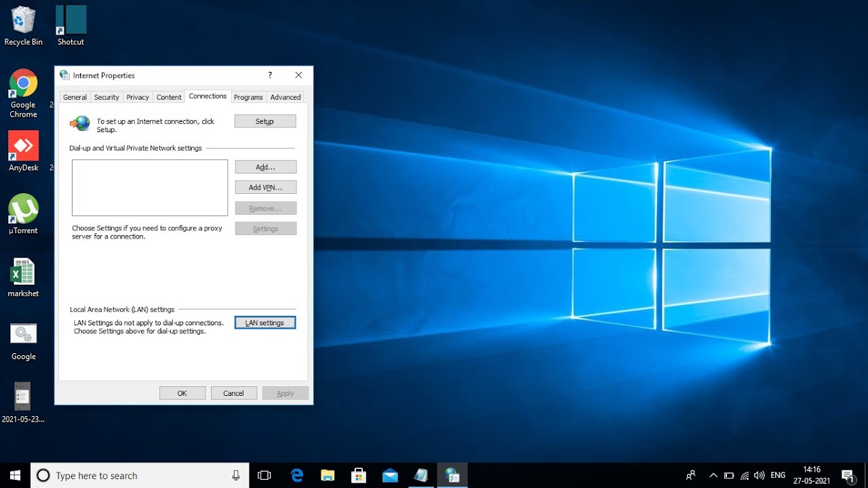Click the Task View taskbar icon

pyautogui.click(x=264, y=475)
